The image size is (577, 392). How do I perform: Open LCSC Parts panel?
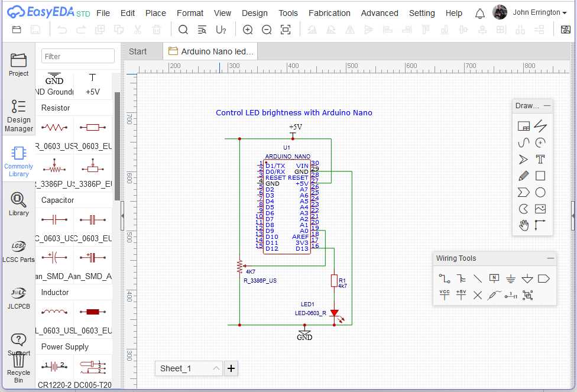pos(18,252)
